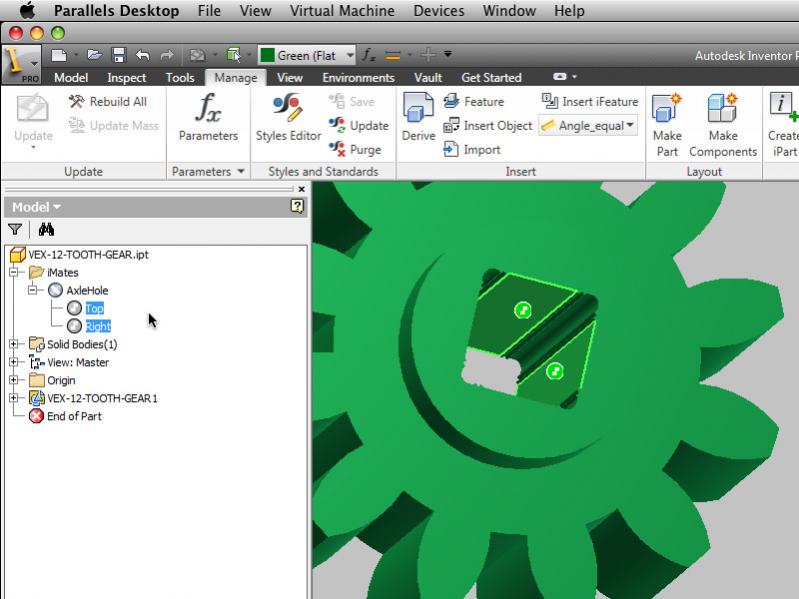799x599 pixels.
Task: Open the Styles Editor
Action: pos(288,117)
